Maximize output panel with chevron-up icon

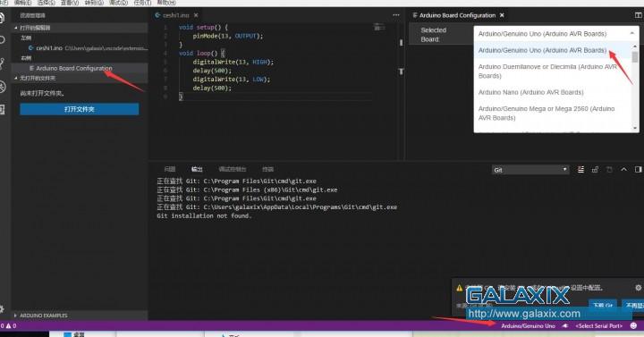[x=624, y=170]
